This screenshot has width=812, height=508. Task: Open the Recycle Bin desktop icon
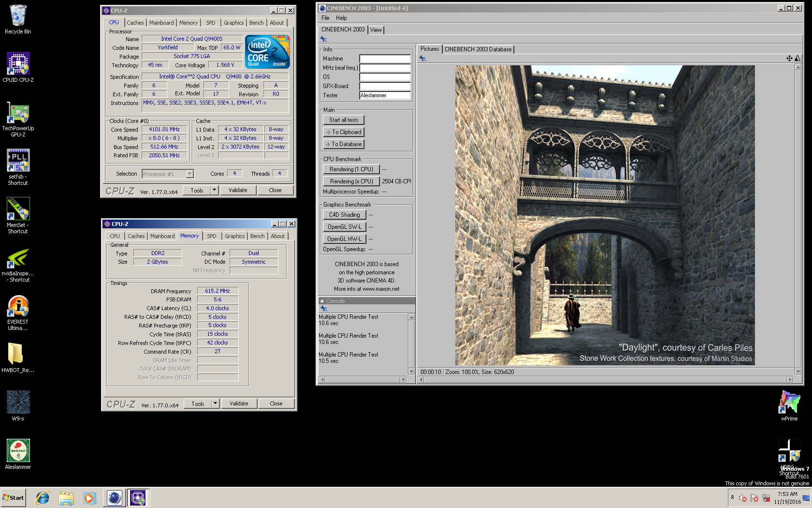pyautogui.click(x=18, y=19)
